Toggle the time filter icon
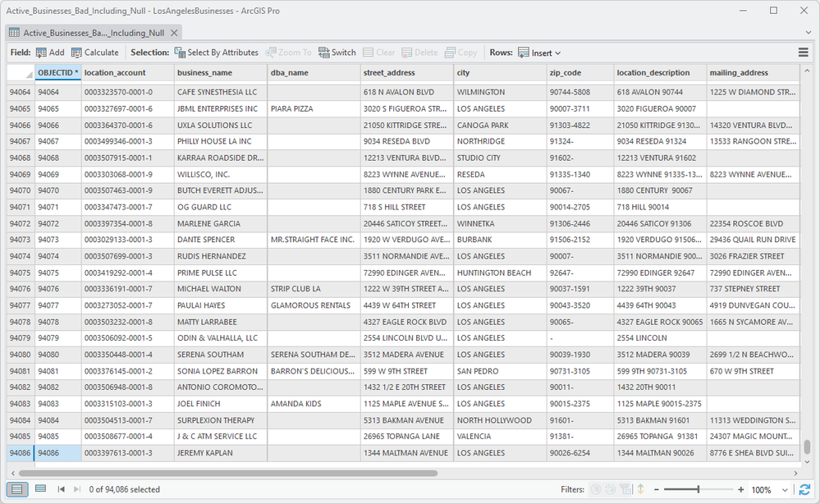This screenshot has width=820, height=504. tap(596, 489)
